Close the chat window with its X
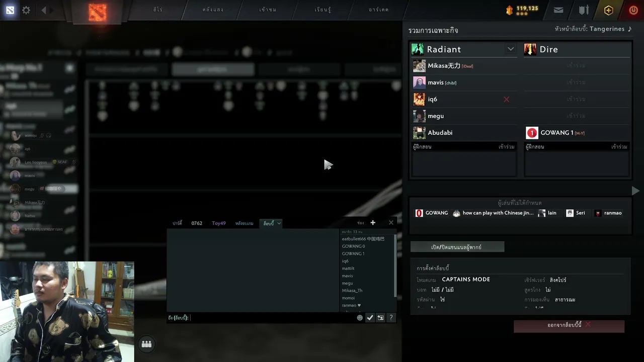This screenshot has height=362, width=644. coord(391,223)
